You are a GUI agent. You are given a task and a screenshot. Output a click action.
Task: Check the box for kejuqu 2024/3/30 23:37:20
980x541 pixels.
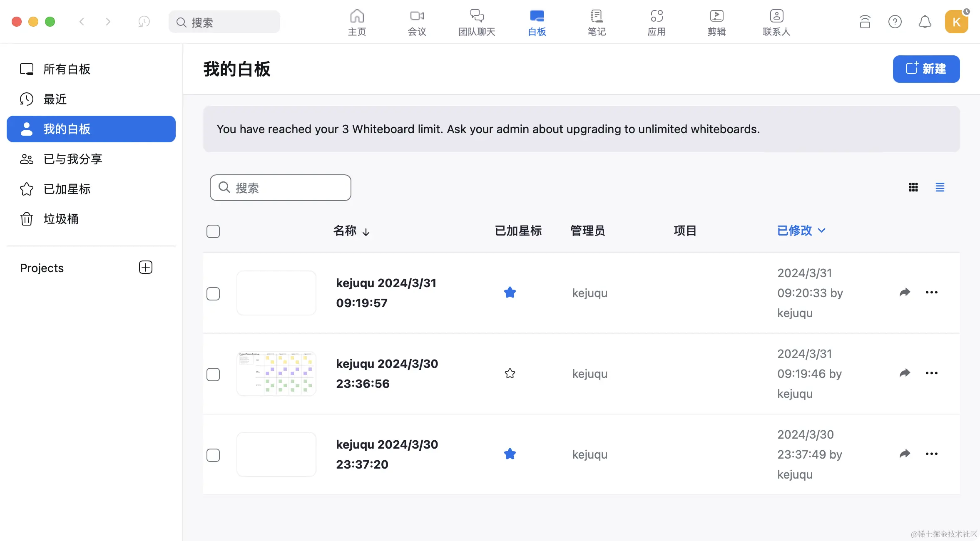pos(213,455)
